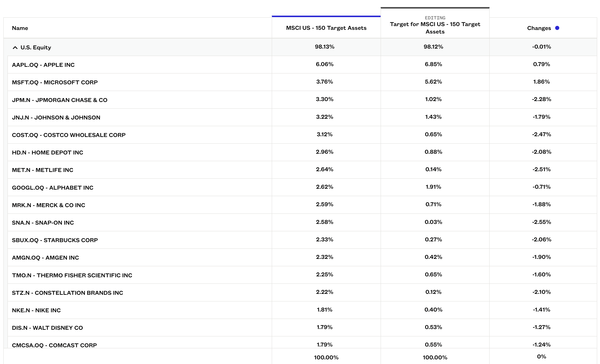Edit Constellation Brands target weight 0.12%
The height and width of the screenshot is (364, 600).
click(433, 292)
